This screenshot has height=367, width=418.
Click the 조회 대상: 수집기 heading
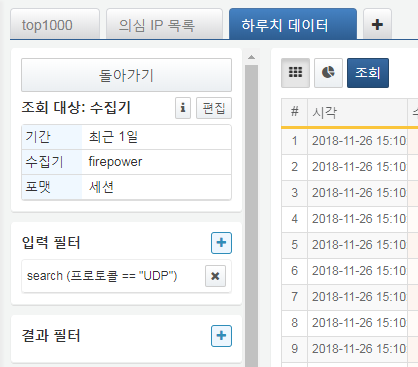tap(76, 108)
